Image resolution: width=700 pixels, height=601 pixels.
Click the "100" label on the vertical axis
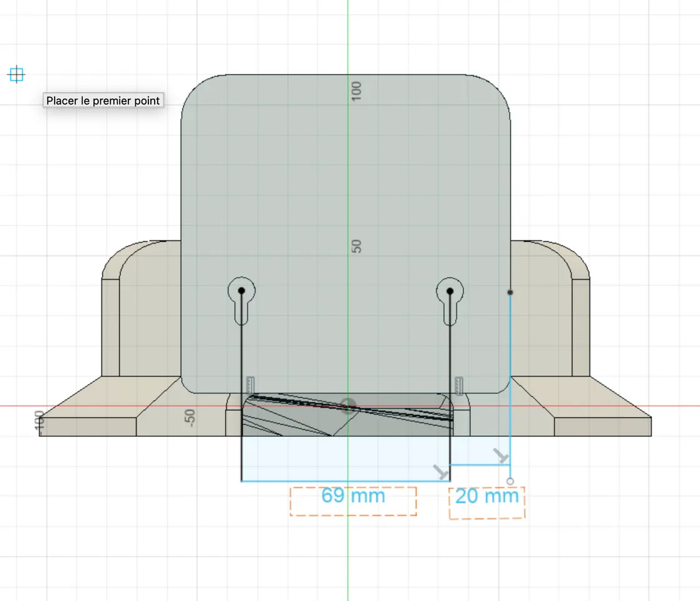356,91
